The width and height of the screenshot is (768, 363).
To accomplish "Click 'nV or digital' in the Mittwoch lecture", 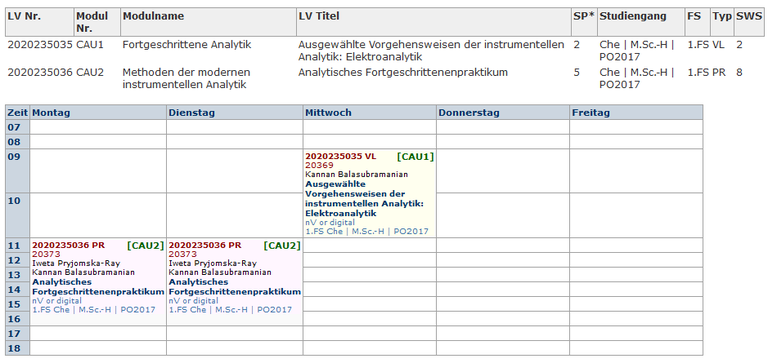I will [330, 222].
